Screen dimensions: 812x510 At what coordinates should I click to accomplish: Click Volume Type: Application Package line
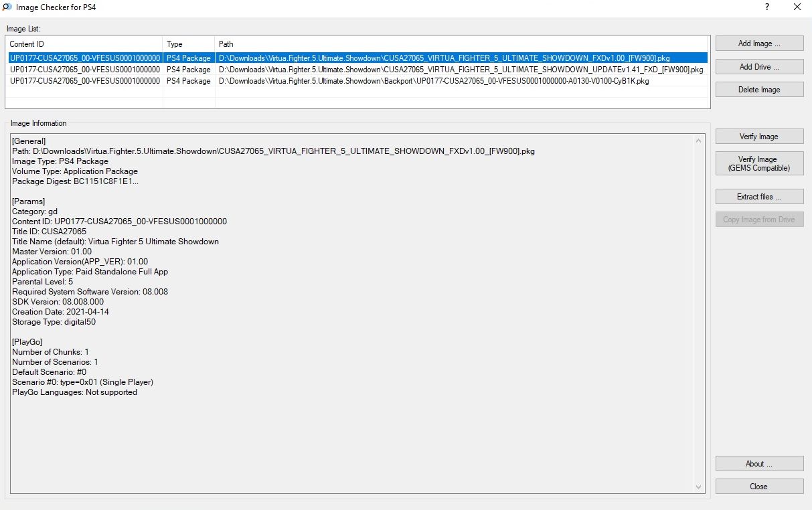75,171
